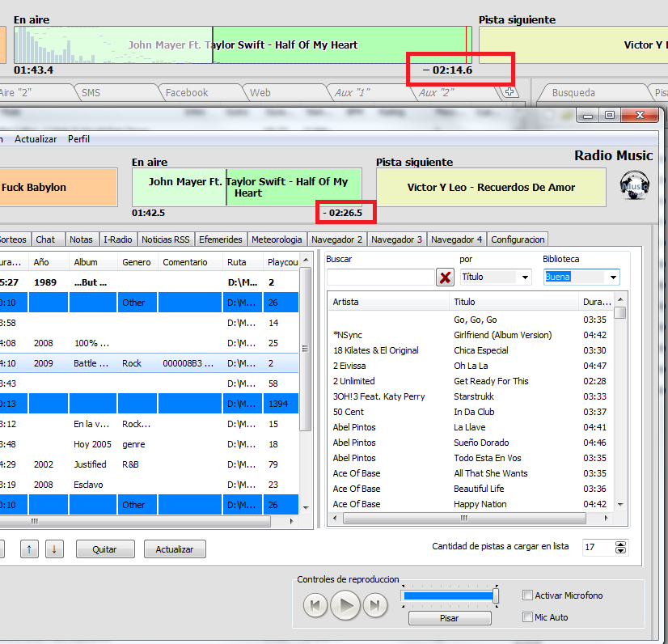Image resolution: width=668 pixels, height=644 pixels.
Task: Skip to the next track
Action: click(x=374, y=605)
